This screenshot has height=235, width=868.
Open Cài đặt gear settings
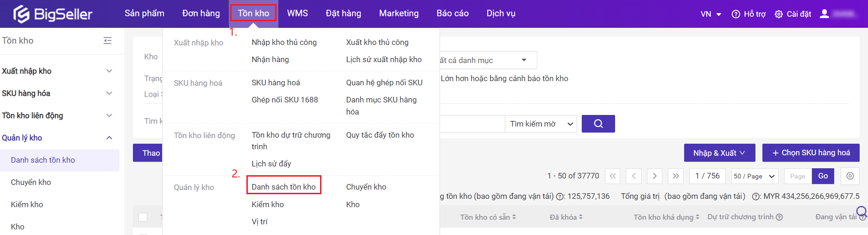coord(779,14)
